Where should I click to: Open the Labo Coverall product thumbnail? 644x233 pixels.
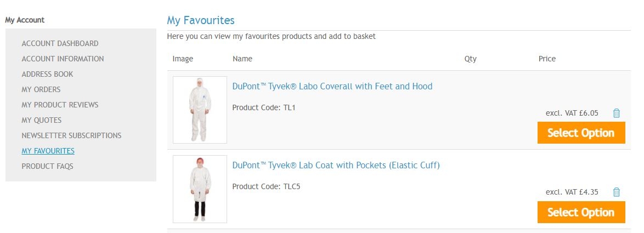pyautogui.click(x=200, y=110)
